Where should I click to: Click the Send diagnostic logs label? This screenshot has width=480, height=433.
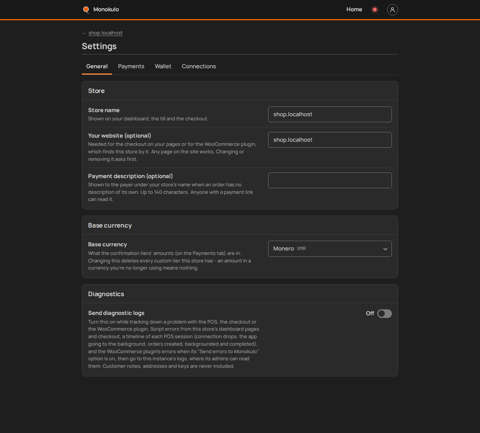pyautogui.click(x=116, y=313)
